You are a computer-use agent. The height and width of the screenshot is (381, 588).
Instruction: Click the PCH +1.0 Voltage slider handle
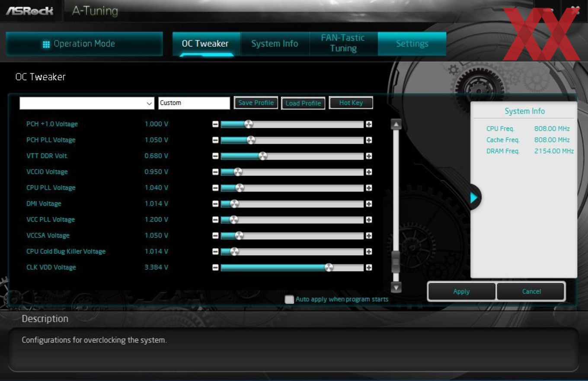(x=249, y=124)
